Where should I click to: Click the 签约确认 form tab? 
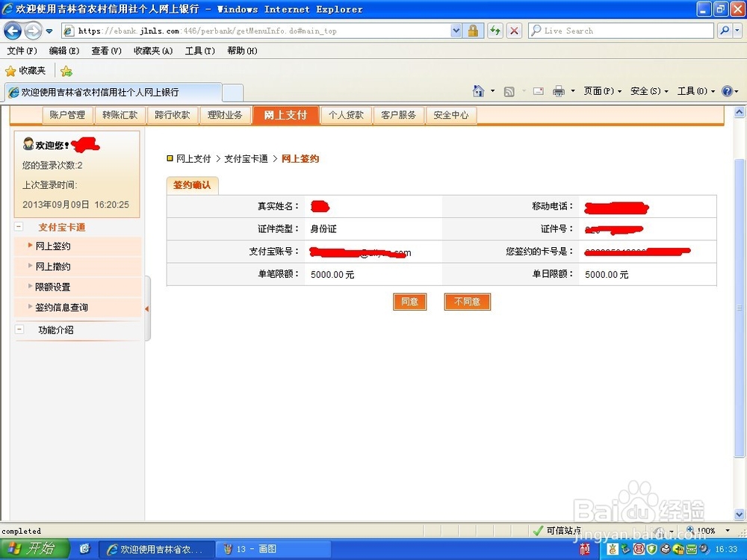pos(192,185)
